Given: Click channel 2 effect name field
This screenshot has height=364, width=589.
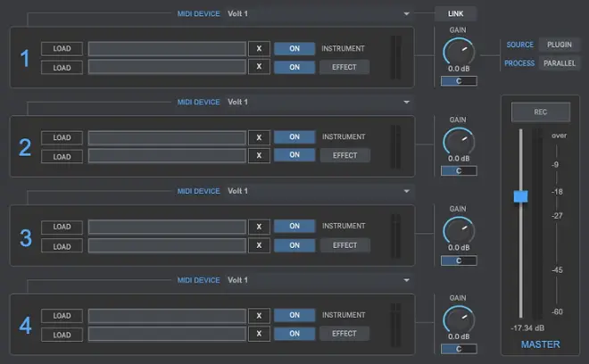Looking at the screenshot, I should (x=167, y=155).
